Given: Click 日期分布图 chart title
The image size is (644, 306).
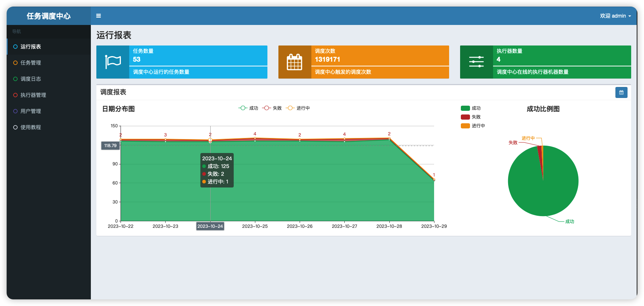Looking at the screenshot, I should point(118,109).
